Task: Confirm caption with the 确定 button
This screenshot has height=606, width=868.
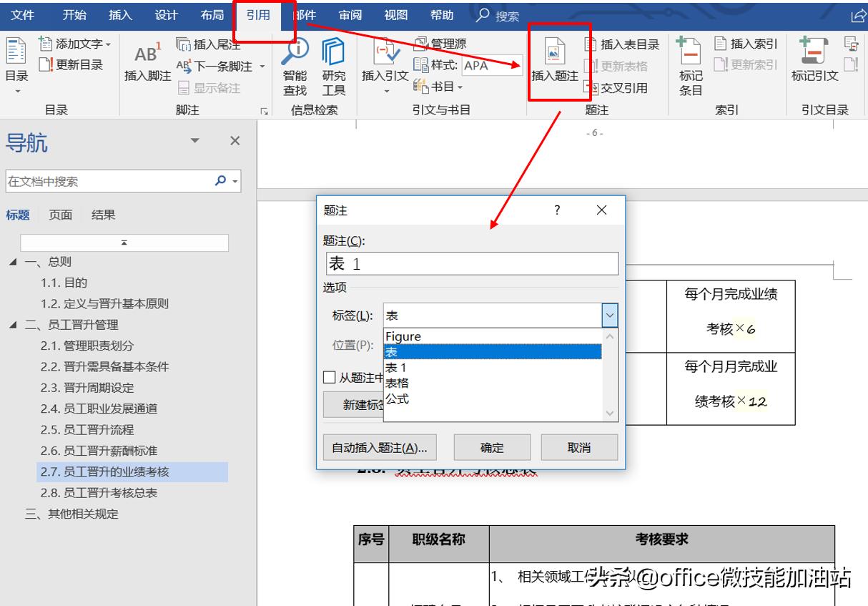Action: [491, 447]
